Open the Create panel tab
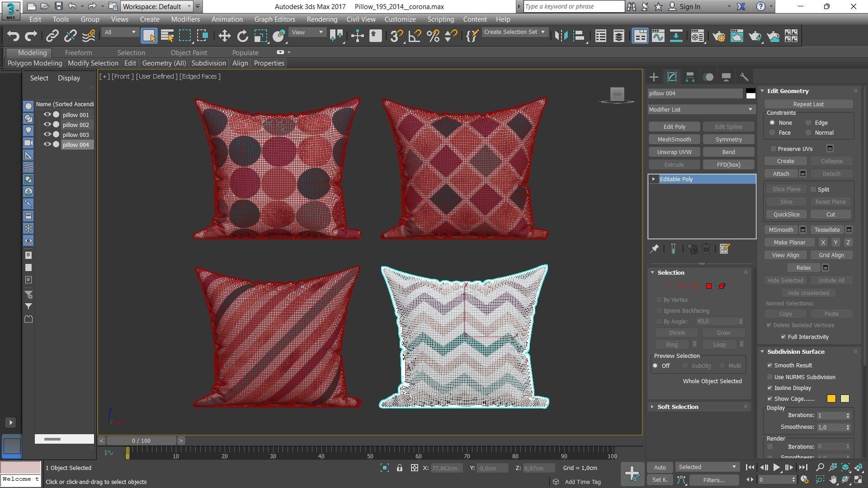This screenshot has width=868, height=488. [654, 77]
